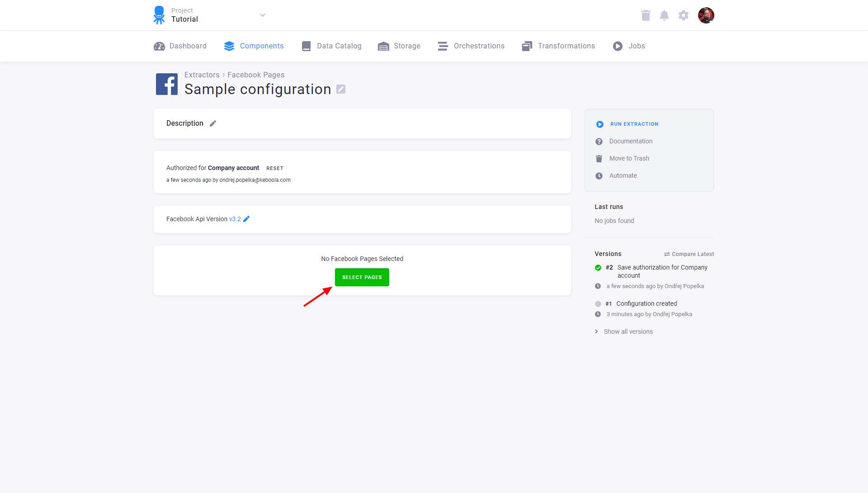Open Transformations section
The height and width of the screenshot is (493, 868).
[x=558, y=46]
